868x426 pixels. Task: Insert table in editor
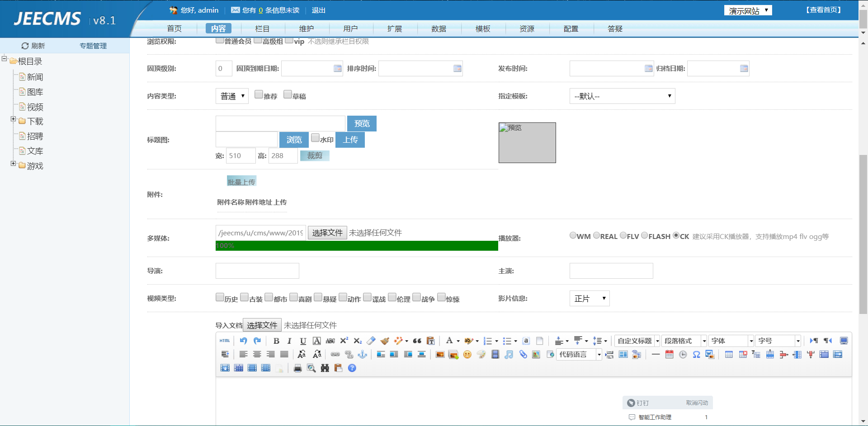[x=729, y=355]
